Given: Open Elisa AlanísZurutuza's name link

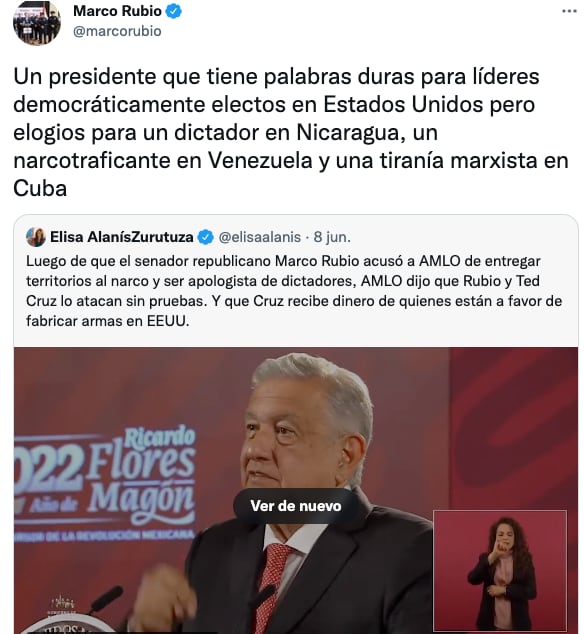Looking at the screenshot, I should [121, 237].
